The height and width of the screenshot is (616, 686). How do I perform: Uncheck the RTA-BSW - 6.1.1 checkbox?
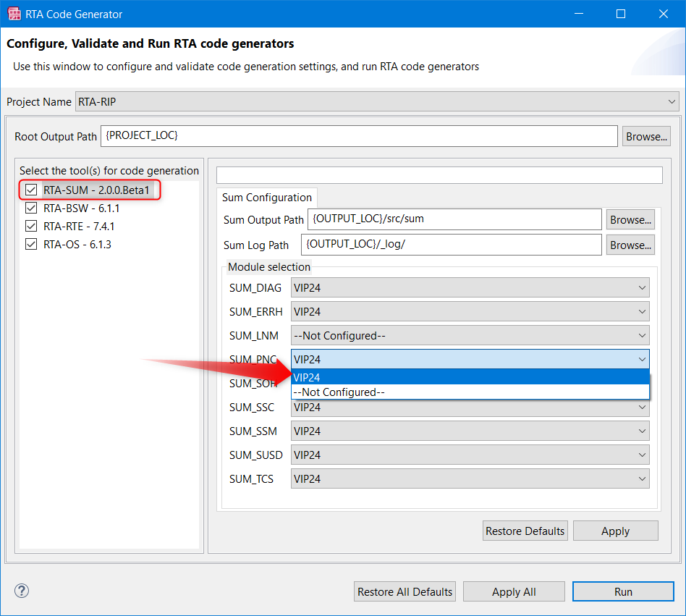coord(31,208)
